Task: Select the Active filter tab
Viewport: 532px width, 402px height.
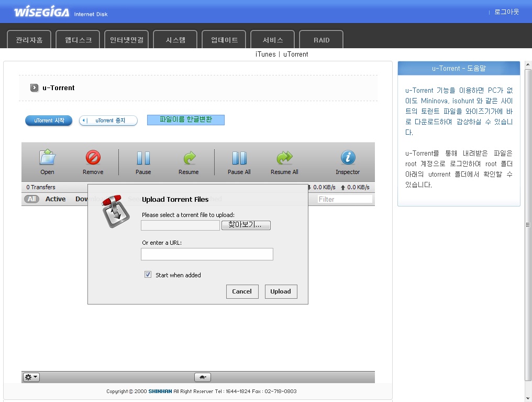Action: click(x=56, y=199)
